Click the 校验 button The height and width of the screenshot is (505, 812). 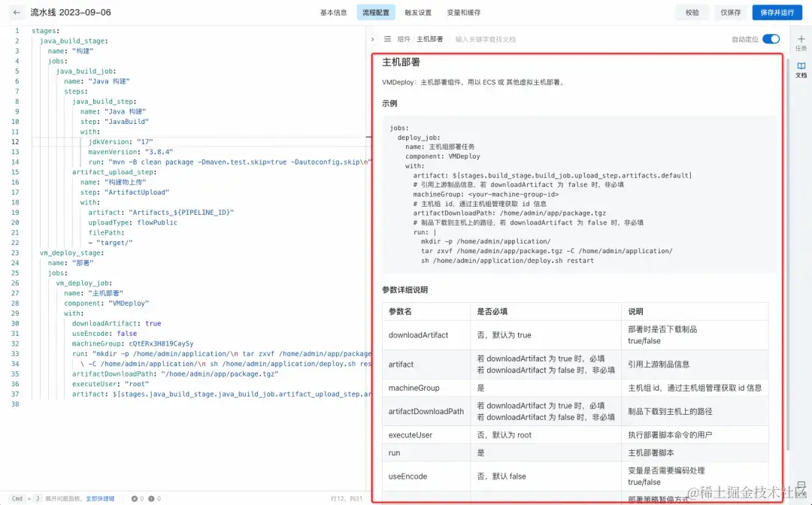click(x=692, y=13)
